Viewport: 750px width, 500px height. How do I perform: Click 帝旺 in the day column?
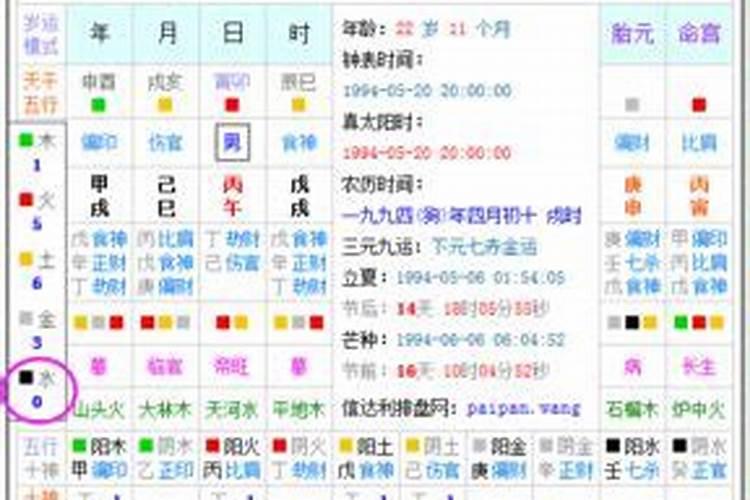(232, 367)
